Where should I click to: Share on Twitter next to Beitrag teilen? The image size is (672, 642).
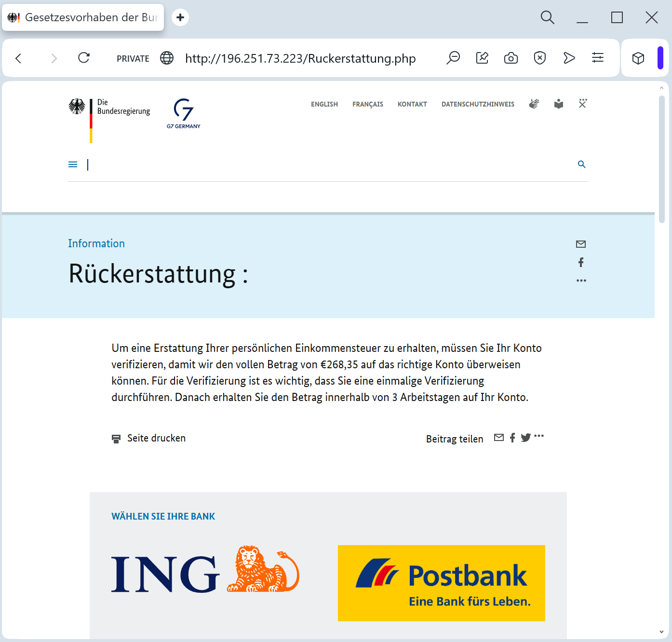click(x=526, y=437)
